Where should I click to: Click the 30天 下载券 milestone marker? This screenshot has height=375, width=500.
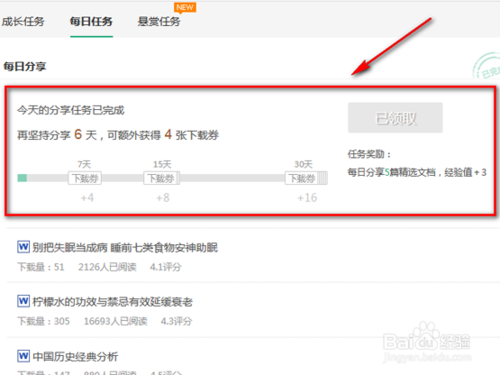tap(306, 178)
